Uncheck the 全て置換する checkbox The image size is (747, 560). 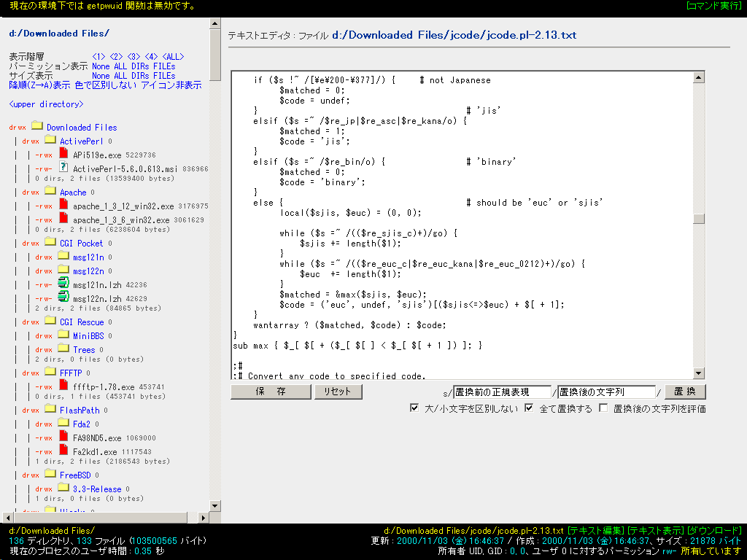(x=529, y=408)
